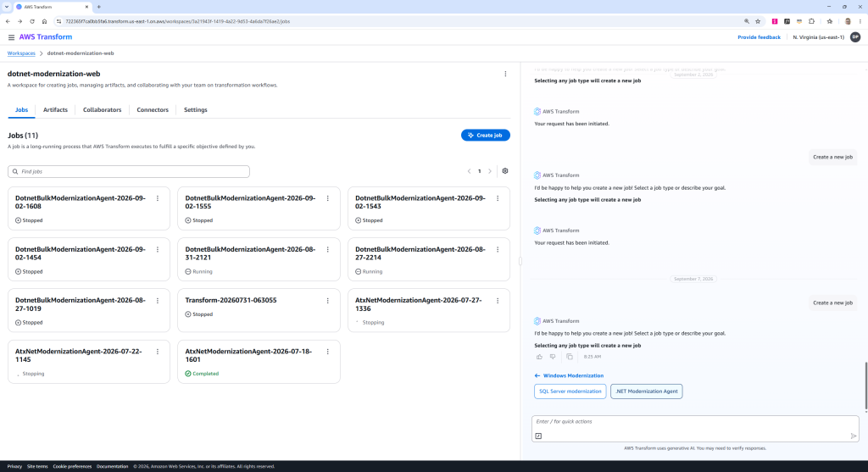
Task: Open job AtxNetModernizationAgent-2026-07-18-1601
Action: 248,355
